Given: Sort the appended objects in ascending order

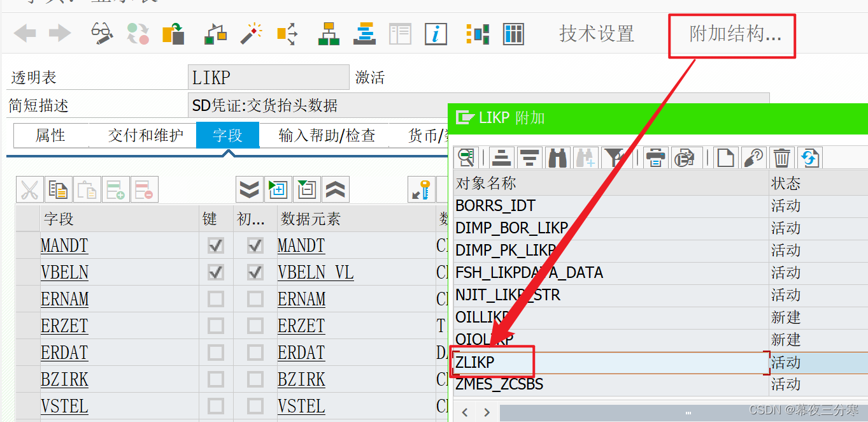Looking at the screenshot, I should [501, 157].
